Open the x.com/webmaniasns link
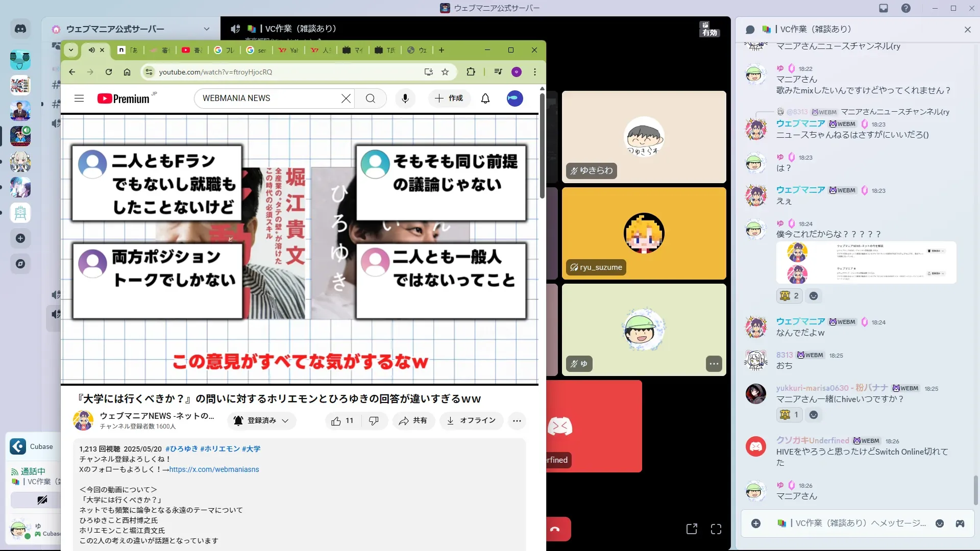The width and height of the screenshot is (980, 551). click(214, 469)
